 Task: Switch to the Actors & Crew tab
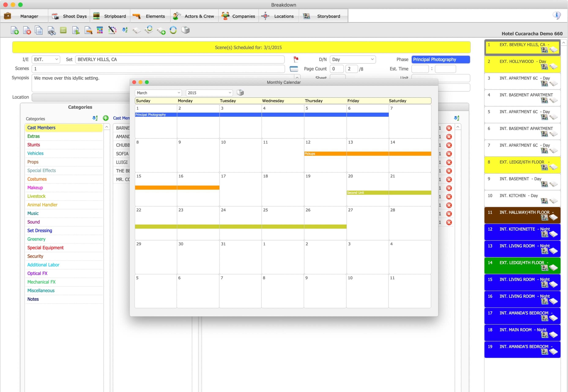pyautogui.click(x=194, y=16)
